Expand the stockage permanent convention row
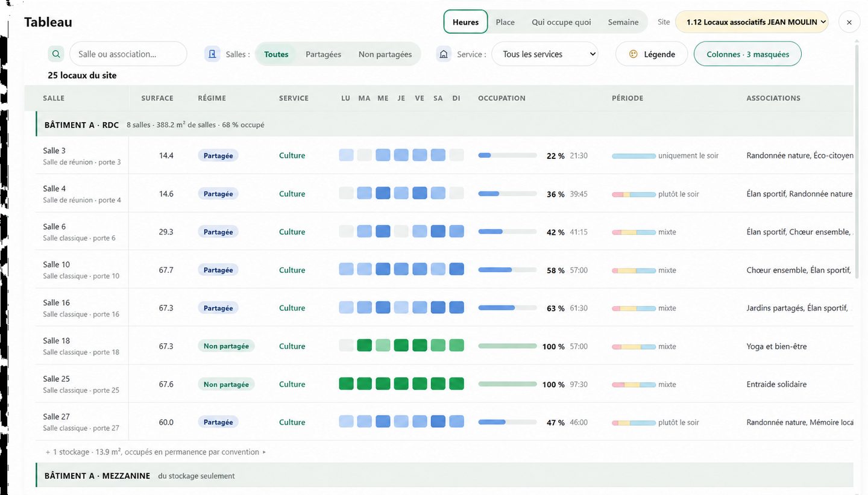This screenshot has width=868, height=495. point(156,452)
